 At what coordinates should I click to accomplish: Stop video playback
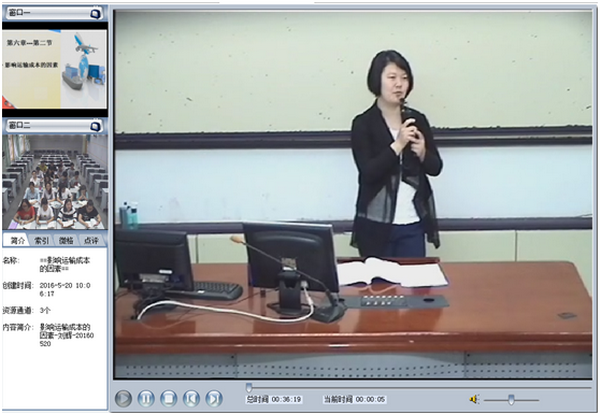point(169,398)
